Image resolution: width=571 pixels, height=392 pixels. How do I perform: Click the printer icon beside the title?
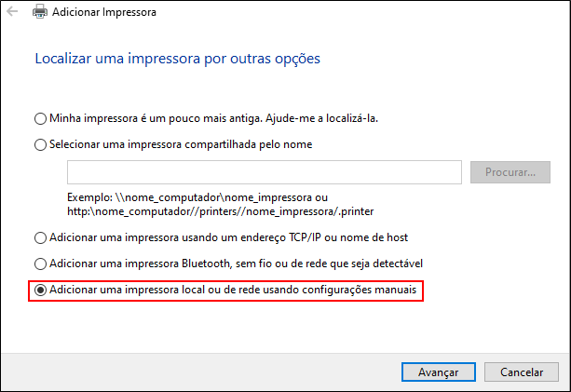tap(38, 13)
